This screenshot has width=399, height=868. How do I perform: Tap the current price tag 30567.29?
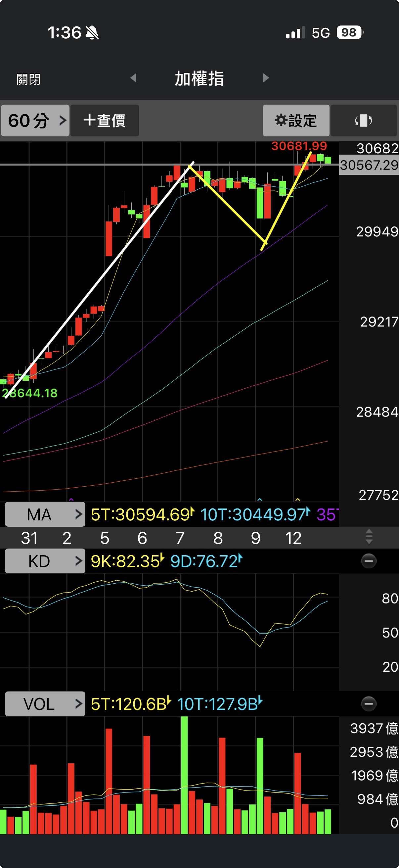tap(369, 165)
